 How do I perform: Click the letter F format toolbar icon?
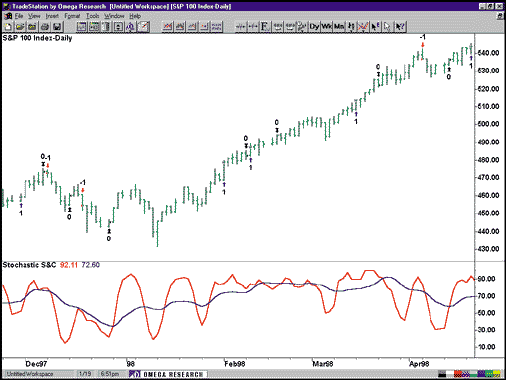click(265, 27)
